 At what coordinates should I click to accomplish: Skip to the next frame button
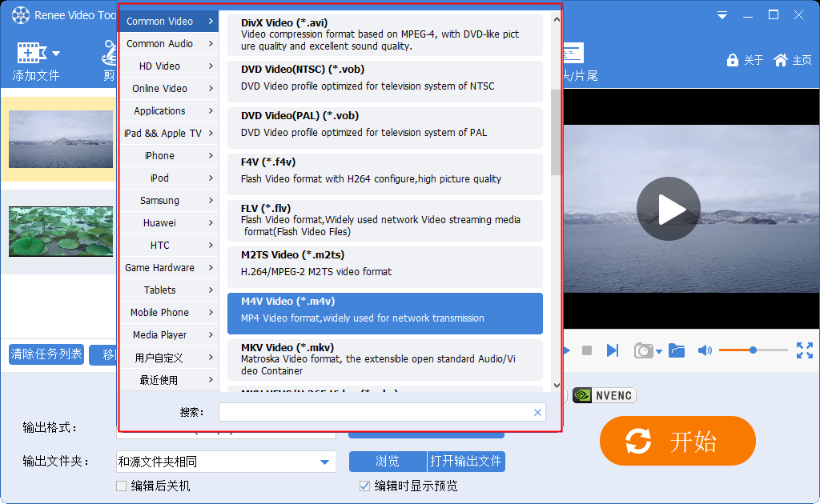point(613,350)
